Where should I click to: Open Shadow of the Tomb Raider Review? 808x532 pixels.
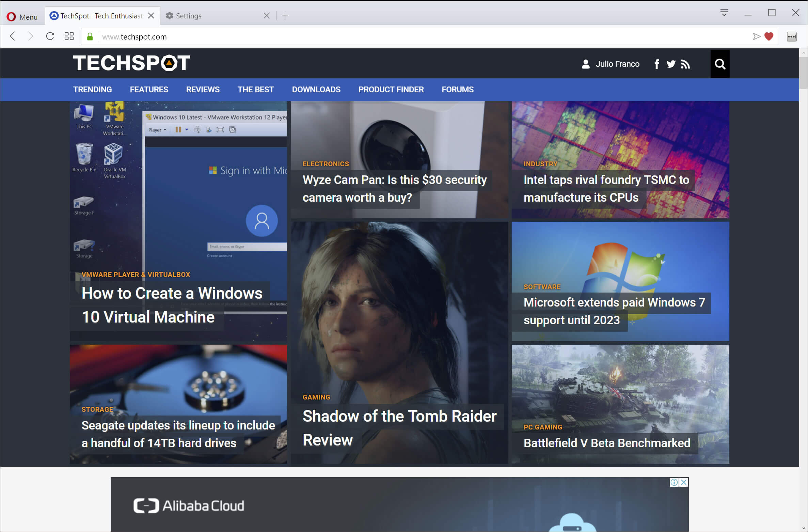[x=399, y=428]
